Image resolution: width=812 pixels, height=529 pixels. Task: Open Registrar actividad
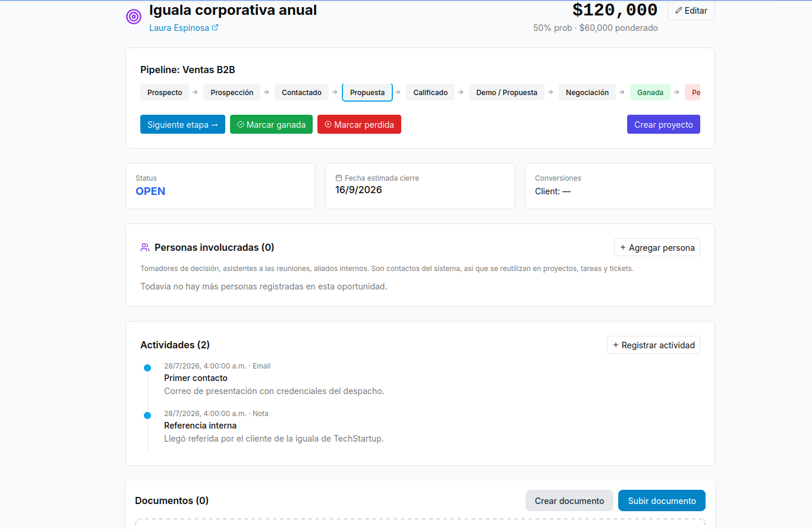(x=653, y=345)
